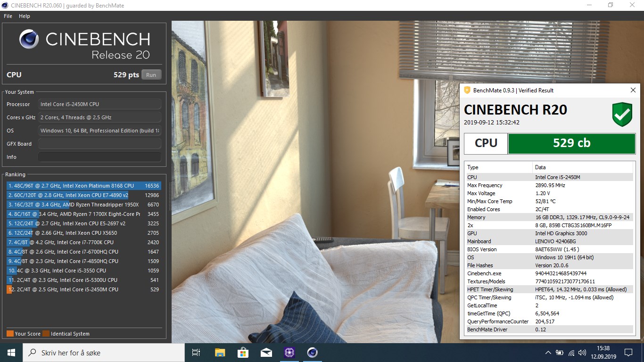Select ranking entry Core i5-5300U
Screen dimensions: 644x362
[83, 280]
